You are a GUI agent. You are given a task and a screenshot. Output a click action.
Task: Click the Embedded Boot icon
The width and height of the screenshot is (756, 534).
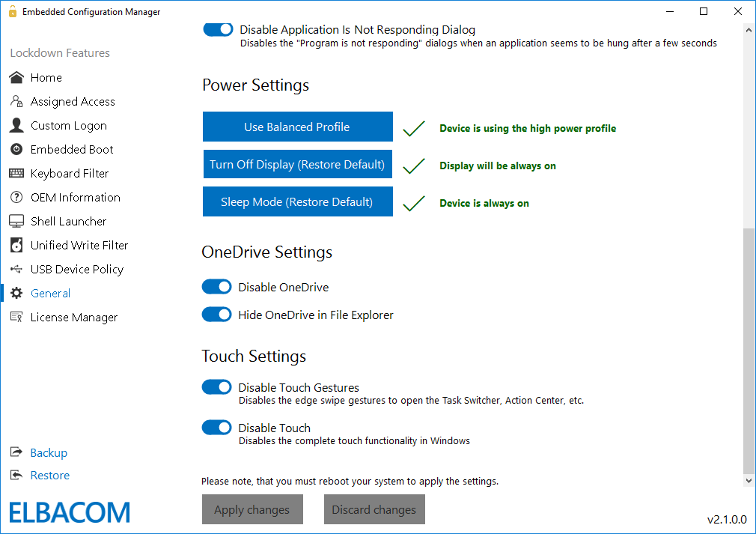coord(16,149)
